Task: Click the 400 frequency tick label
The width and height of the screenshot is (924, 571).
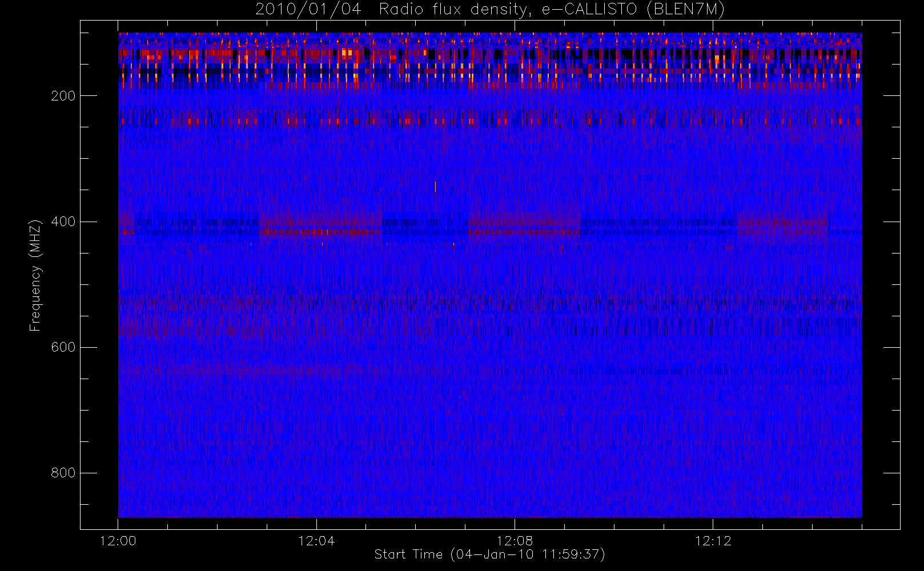Action: pyautogui.click(x=63, y=222)
